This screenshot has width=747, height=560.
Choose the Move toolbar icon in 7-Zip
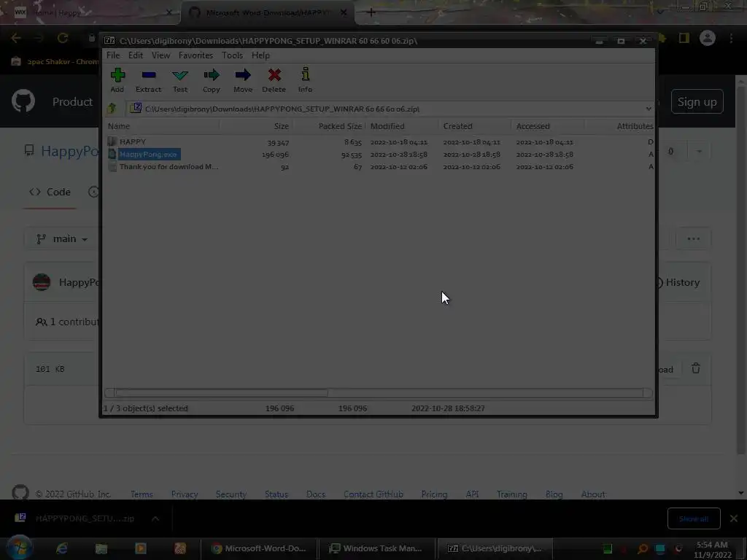coord(242,80)
